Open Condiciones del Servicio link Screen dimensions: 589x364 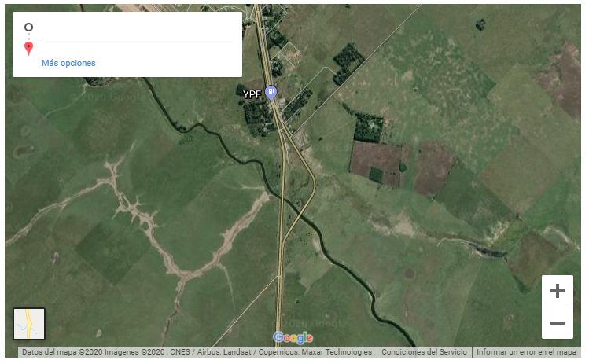click(424, 352)
